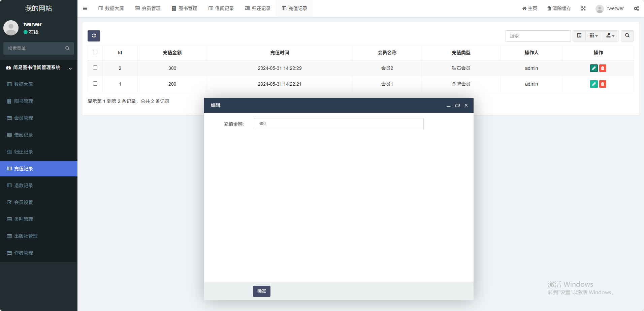Open the settings gears icon
Screen dimensions: 644x311
[636, 8]
